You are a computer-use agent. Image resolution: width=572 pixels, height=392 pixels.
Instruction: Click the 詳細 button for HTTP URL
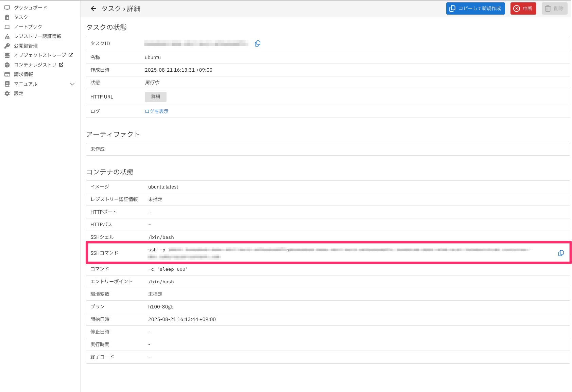(155, 97)
